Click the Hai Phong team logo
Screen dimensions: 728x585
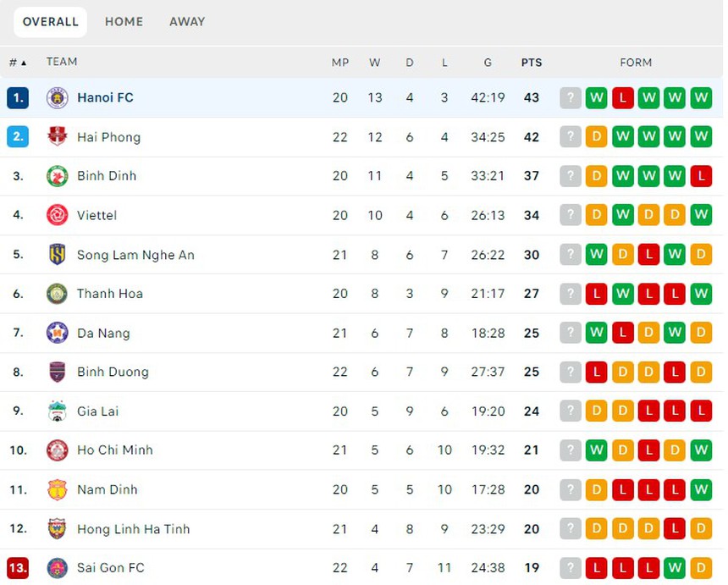tap(56, 136)
